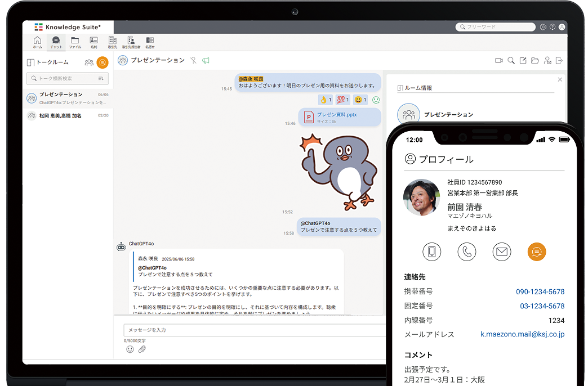
Task: Select the ファイル toolbar icon
Action: coord(75,41)
